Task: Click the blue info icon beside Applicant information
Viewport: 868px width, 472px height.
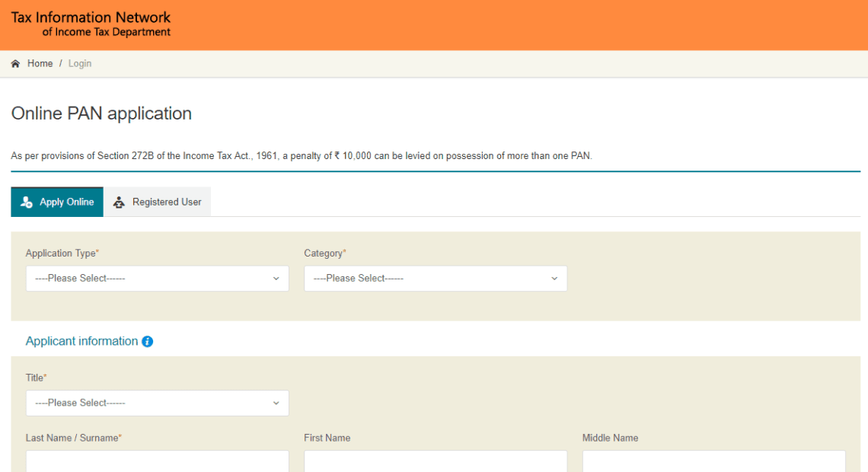Action: pyautogui.click(x=146, y=341)
